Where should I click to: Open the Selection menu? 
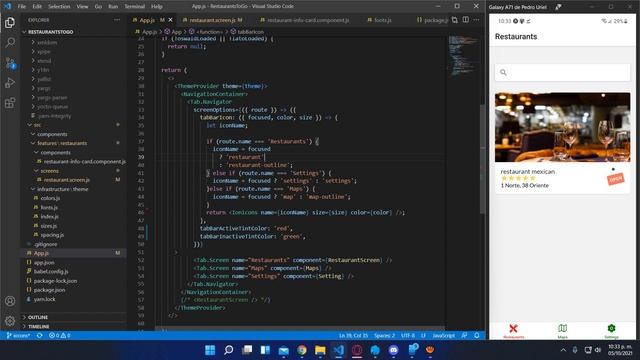pos(59,7)
